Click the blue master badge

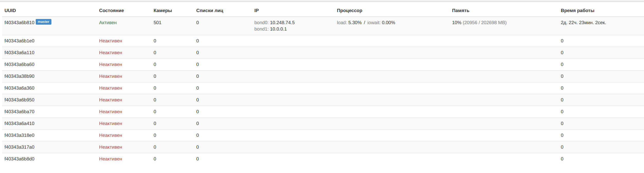[43, 22]
